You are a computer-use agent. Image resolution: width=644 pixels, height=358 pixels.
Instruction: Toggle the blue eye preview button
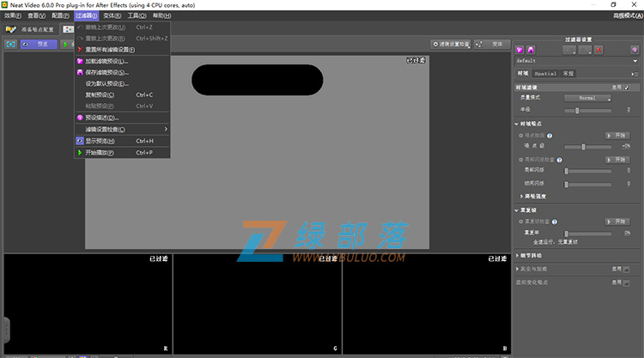39,44
